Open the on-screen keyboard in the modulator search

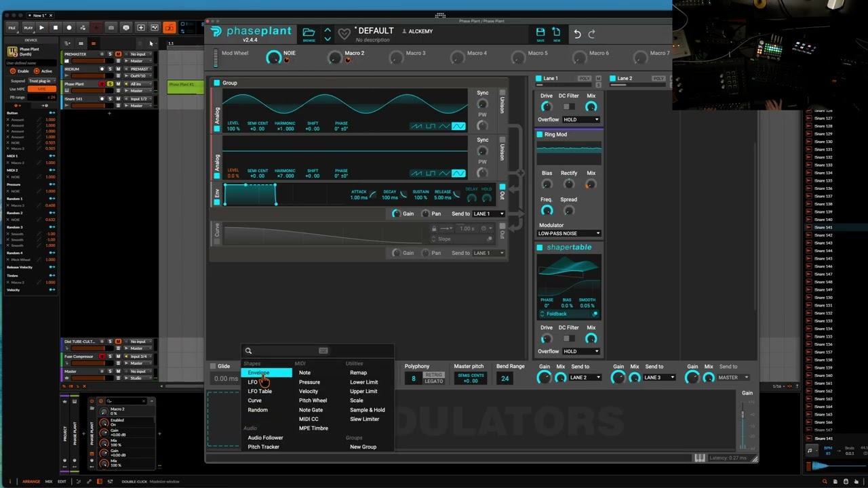click(323, 350)
